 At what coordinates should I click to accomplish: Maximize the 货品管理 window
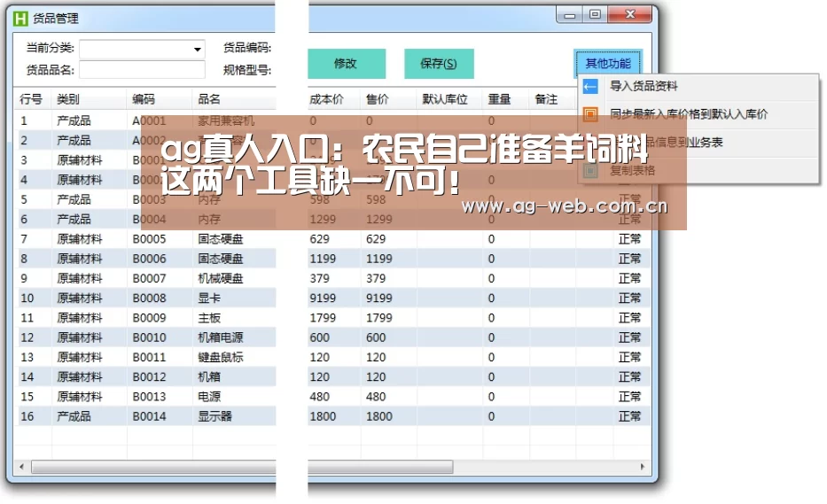595,15
